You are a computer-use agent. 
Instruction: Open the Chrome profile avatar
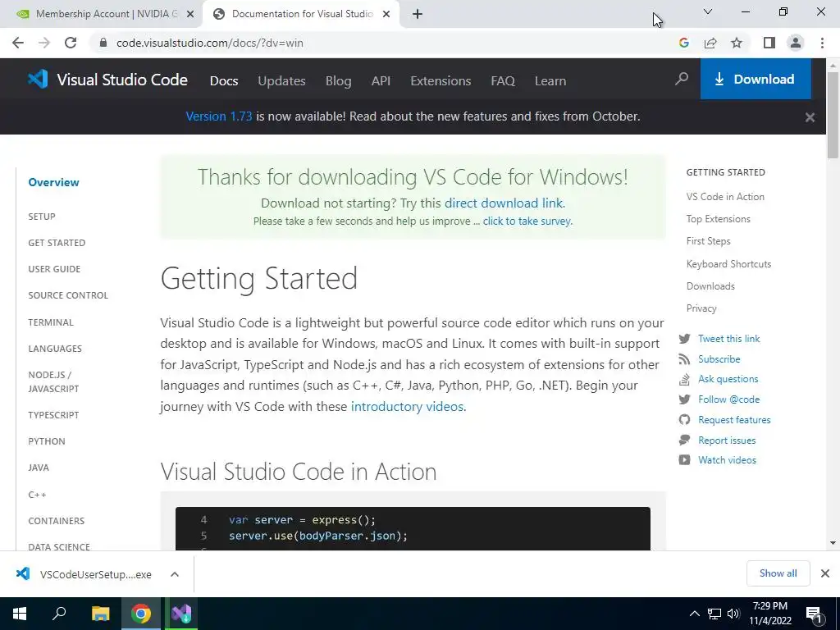pos(796,43)
